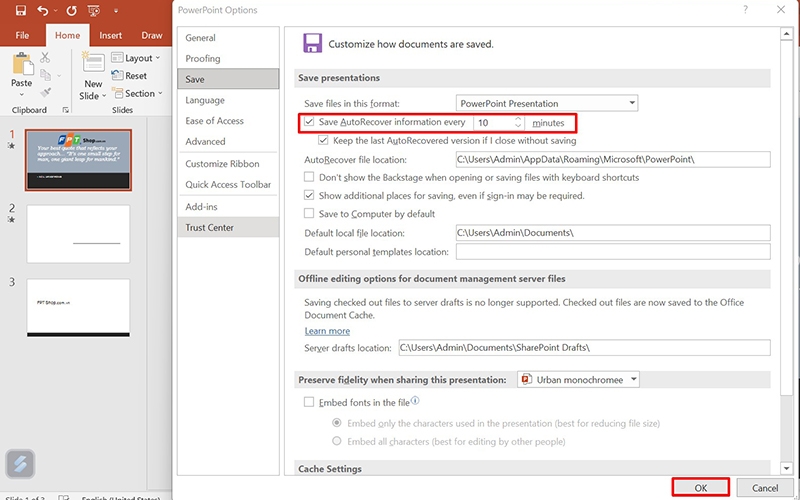Click the Paste clipboard icon

(x=22, y=64)
